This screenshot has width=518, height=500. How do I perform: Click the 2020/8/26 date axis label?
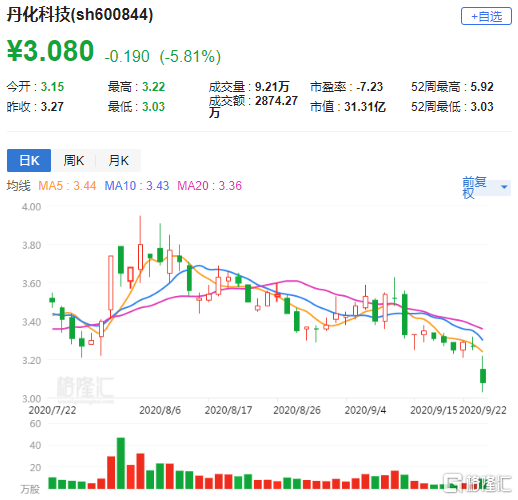coord(297,410)
